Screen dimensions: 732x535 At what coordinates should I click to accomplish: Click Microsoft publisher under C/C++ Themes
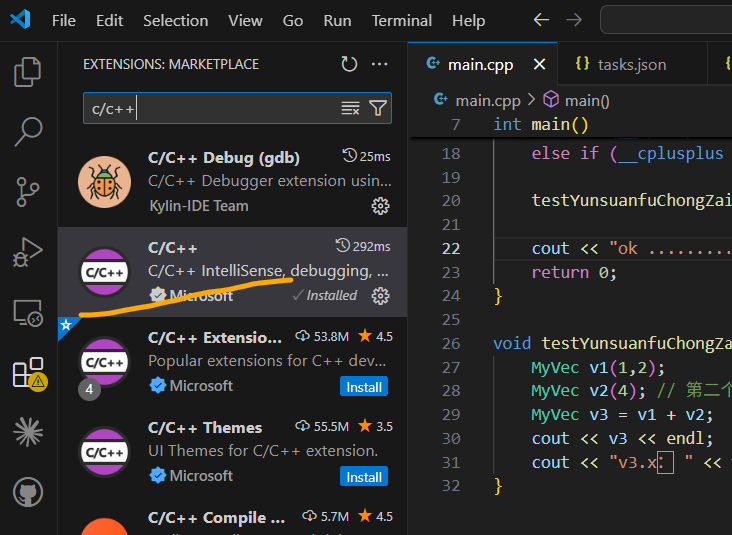(x=201, y=476)
